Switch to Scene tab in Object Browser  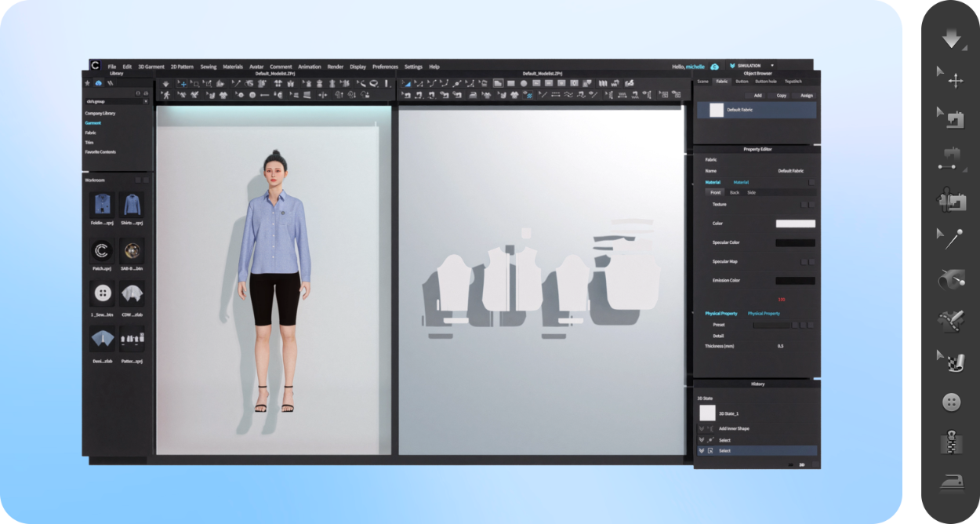702,81
